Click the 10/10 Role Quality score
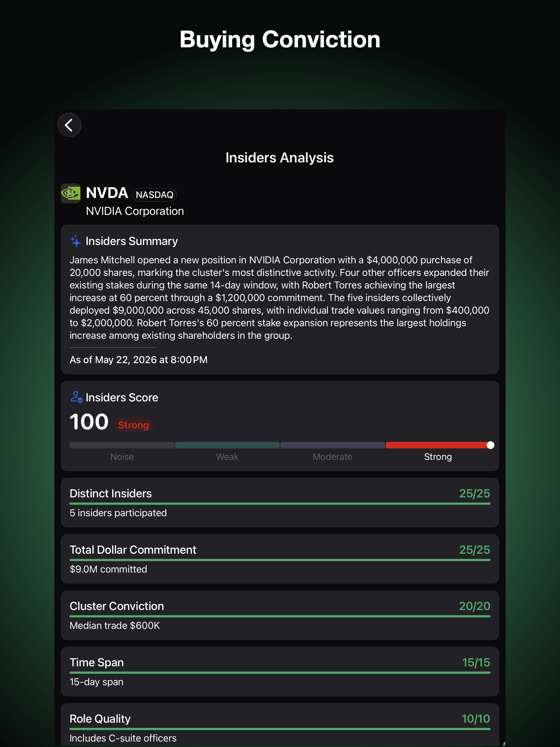The width and height of the screenshot is (560, 747). tap(476, 719)
